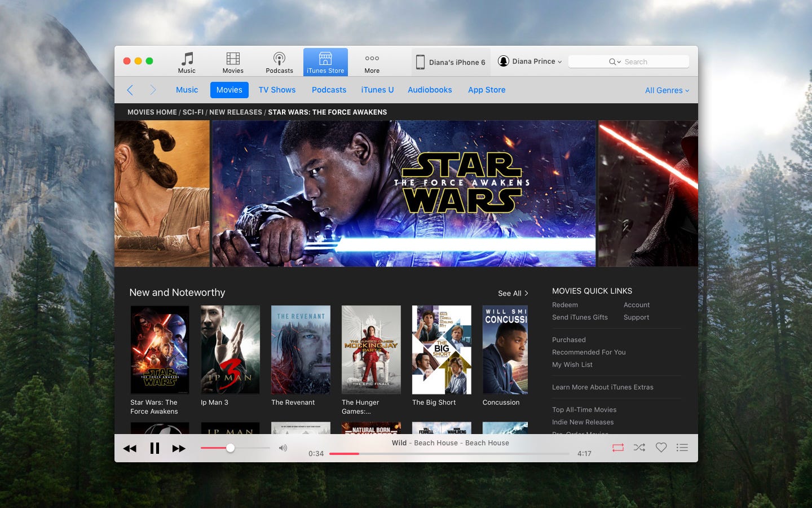The height and width of the screenshot is (508, 812).
Task: Select the iTunes Store toolbar icon
Action: [x=325, y=62]
